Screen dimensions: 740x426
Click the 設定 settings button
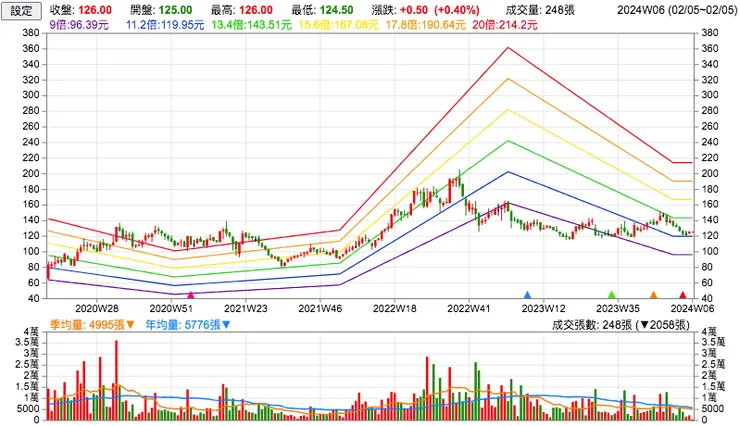tap(21, 10)
